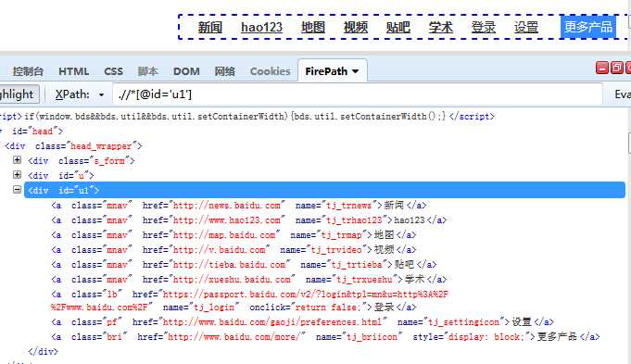Click the setContainerWidth script line
Image resolution: width=631 pixels, height=364 pixels.
point(247,116)
